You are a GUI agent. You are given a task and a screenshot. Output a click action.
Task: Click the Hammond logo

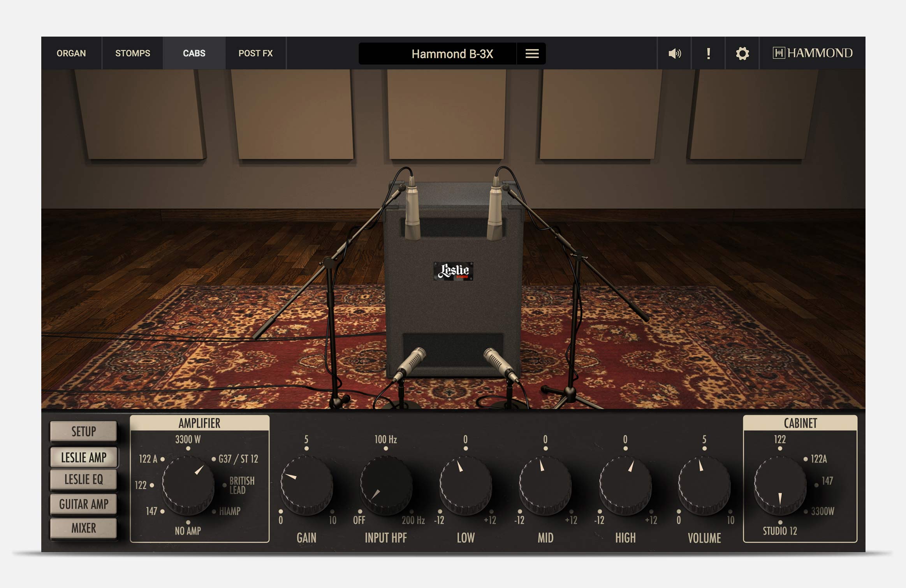[x=813, y=53]
